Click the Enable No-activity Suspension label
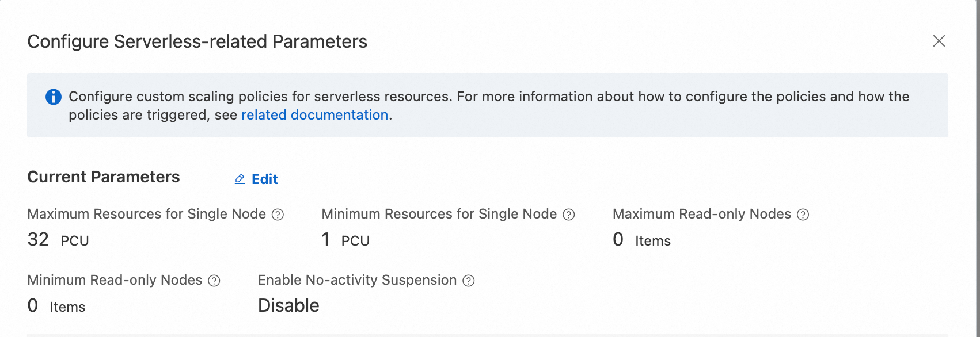 357,280
